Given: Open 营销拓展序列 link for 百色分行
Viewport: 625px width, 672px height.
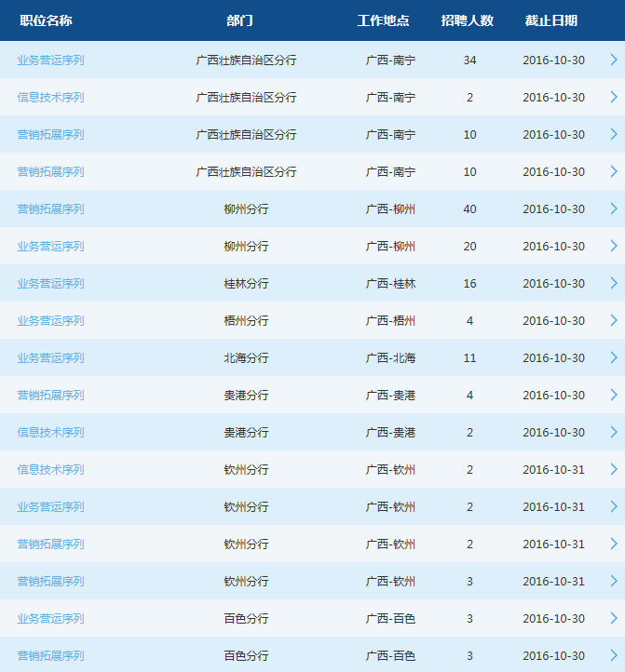Looking at the screenshot, I should pyautogui.click(x=50, y=655).
